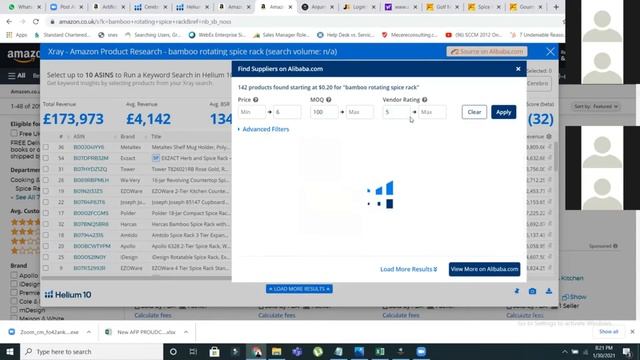Go back with browser back arrow
The width and height of the screenshot is (640, 360).
(x=9, y=21)
